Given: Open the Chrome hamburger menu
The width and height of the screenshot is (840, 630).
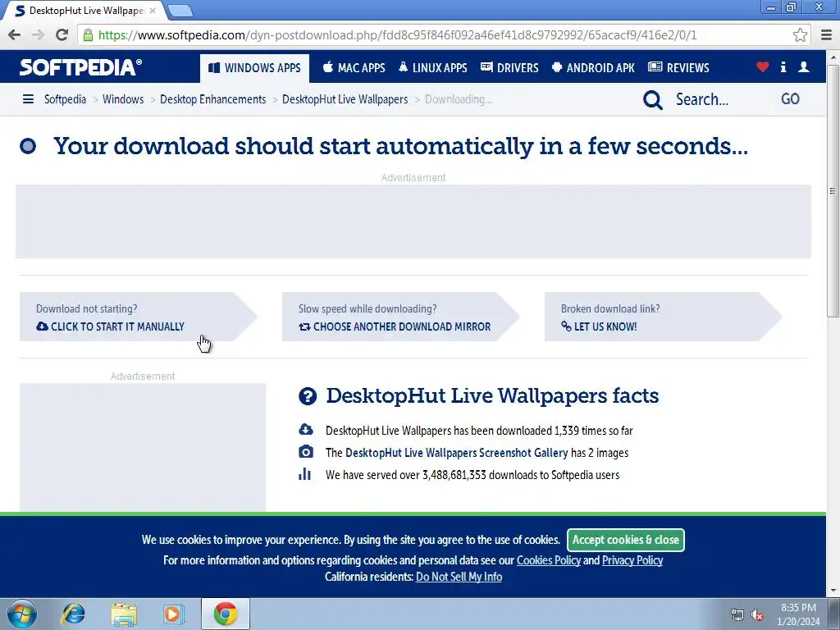Looking at the screenshot, I should (827, 35).
